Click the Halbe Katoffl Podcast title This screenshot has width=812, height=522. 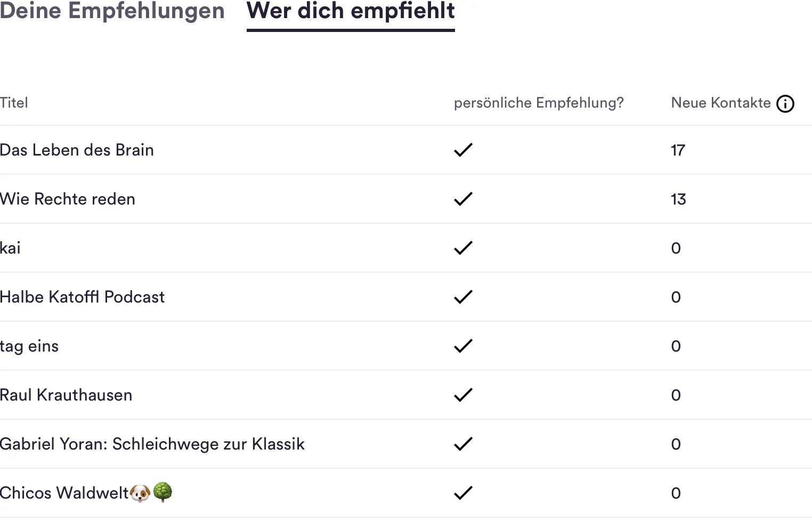pyautogui.click(x=83, y=297)
